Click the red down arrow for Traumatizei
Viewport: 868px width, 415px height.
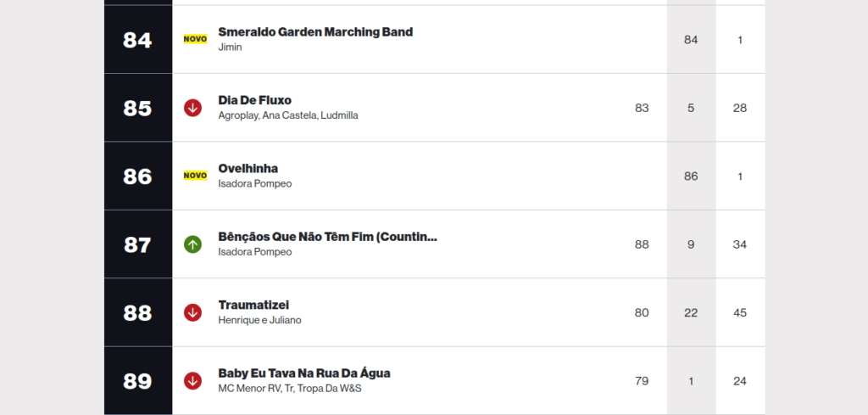(192, 312)
